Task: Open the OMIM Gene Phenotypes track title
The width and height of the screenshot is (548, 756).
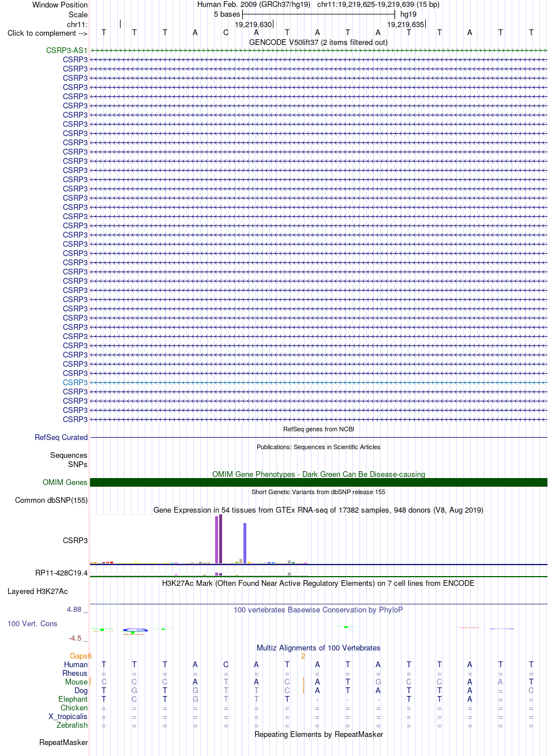Action: [318, 475]
